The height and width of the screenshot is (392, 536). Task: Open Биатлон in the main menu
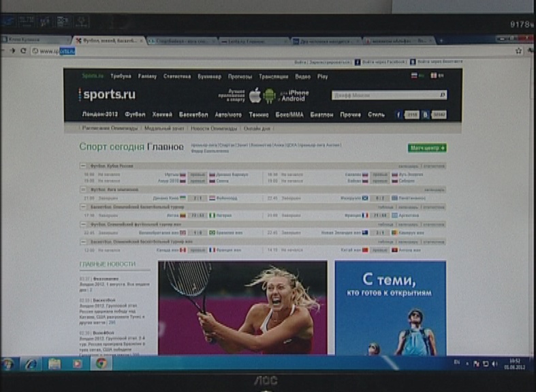point(321,115)
